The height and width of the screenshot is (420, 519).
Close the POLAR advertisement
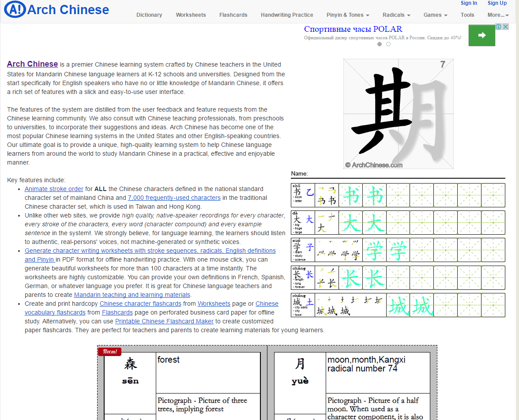pyautogui.click(x=505, y=27)
